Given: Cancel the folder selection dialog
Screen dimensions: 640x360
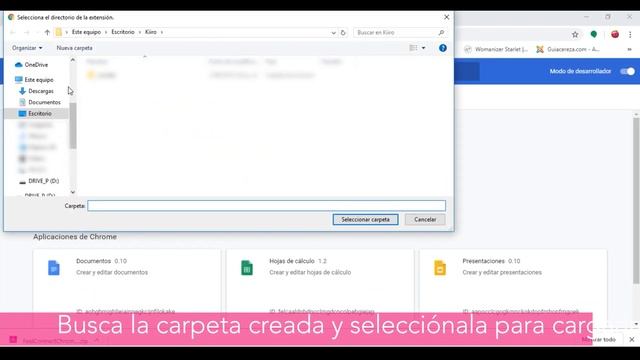Looking at the screenshot, I should pos(425,220).
